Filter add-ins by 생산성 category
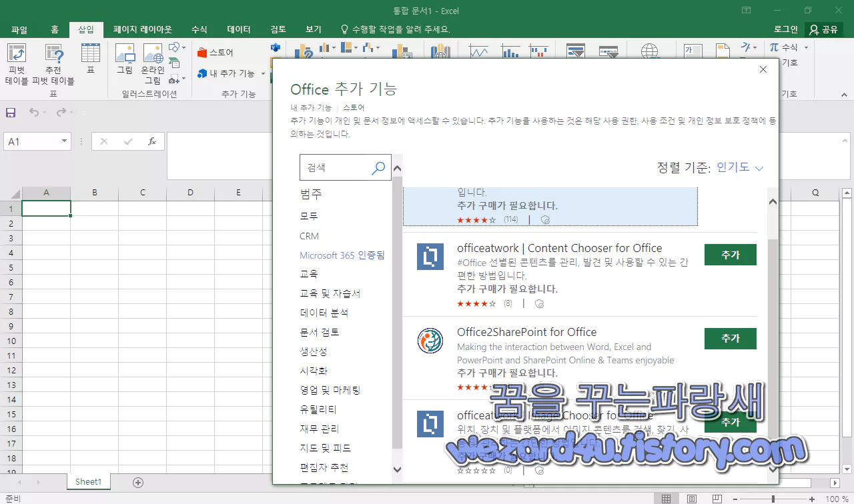 tap(314, 351)
